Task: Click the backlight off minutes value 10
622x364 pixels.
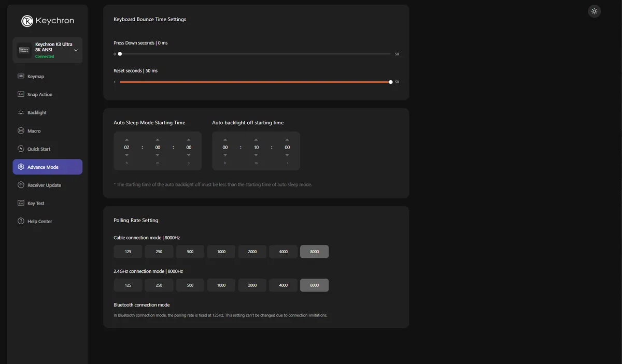Action: click(256, 148)
